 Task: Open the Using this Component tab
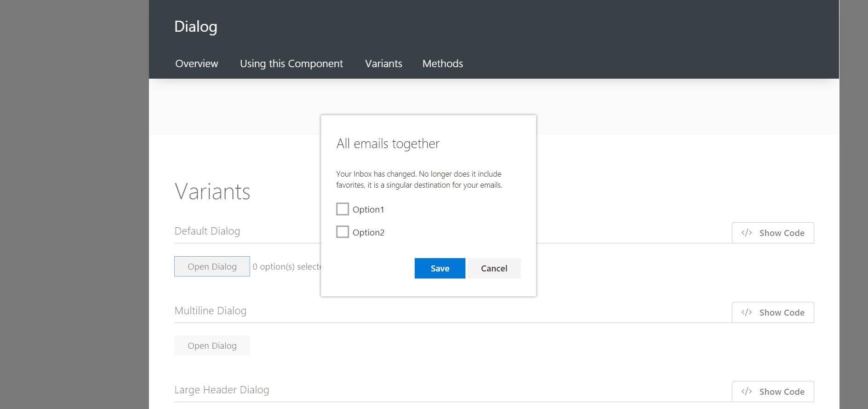[291, 63]
